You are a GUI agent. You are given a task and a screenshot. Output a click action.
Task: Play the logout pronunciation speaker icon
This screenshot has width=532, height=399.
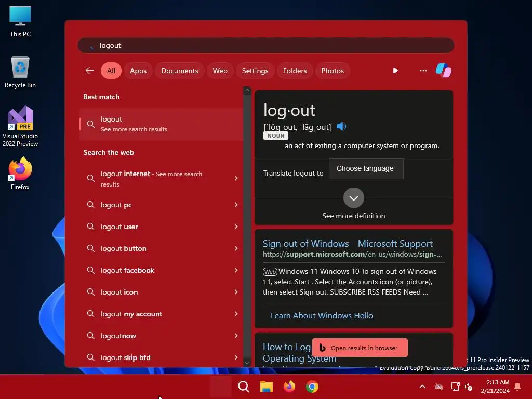coord(341,127)
